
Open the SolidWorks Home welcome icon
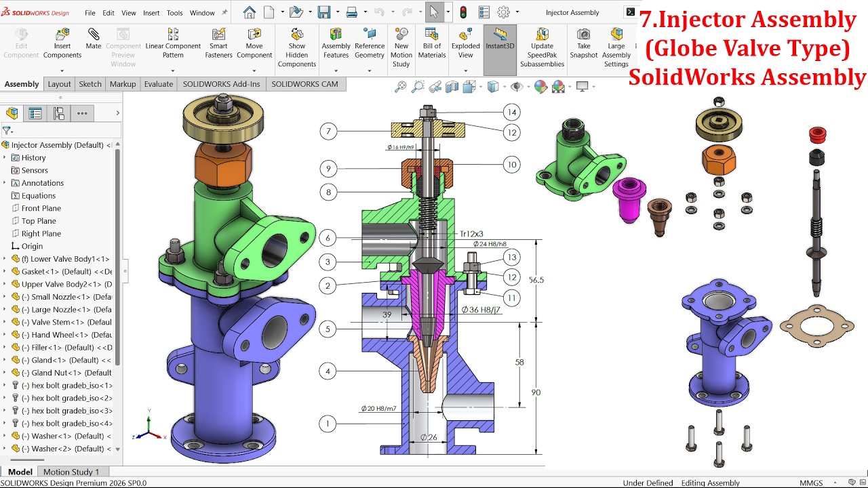point(249,12)
